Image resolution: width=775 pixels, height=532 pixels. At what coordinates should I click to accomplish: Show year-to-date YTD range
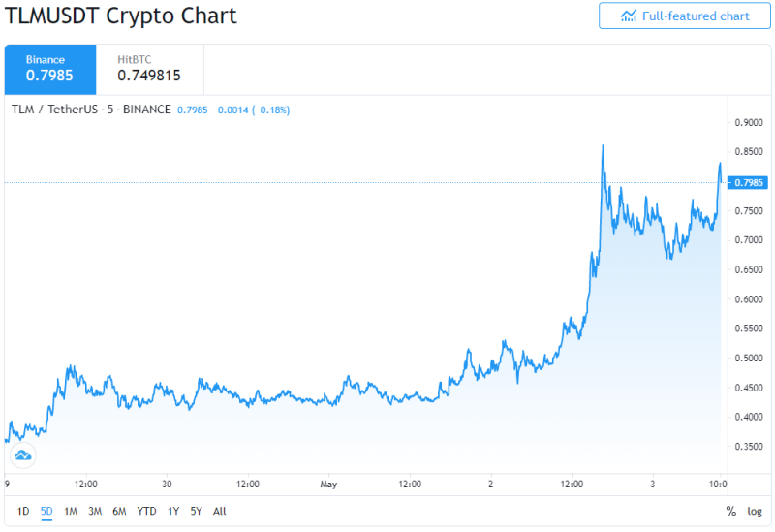coord(146,512)
